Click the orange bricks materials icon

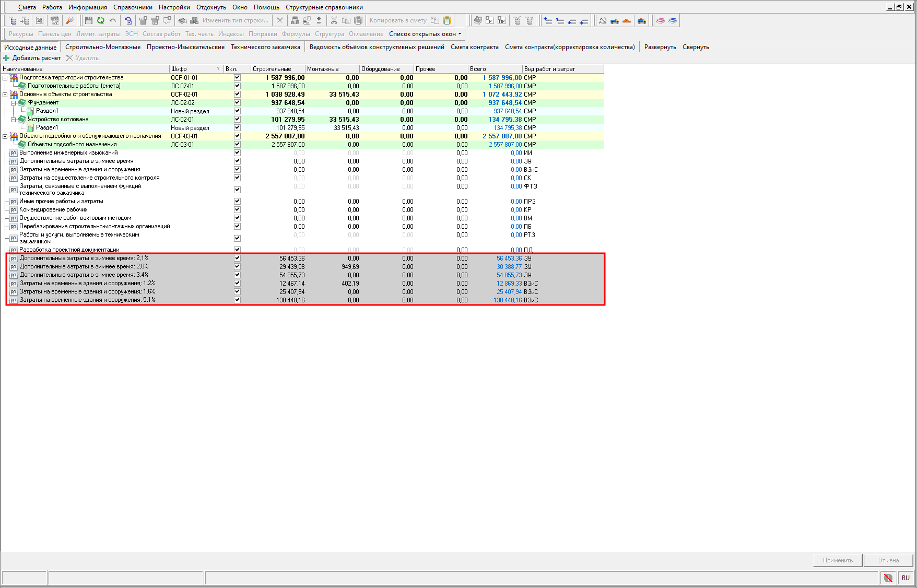coord(627,20)
